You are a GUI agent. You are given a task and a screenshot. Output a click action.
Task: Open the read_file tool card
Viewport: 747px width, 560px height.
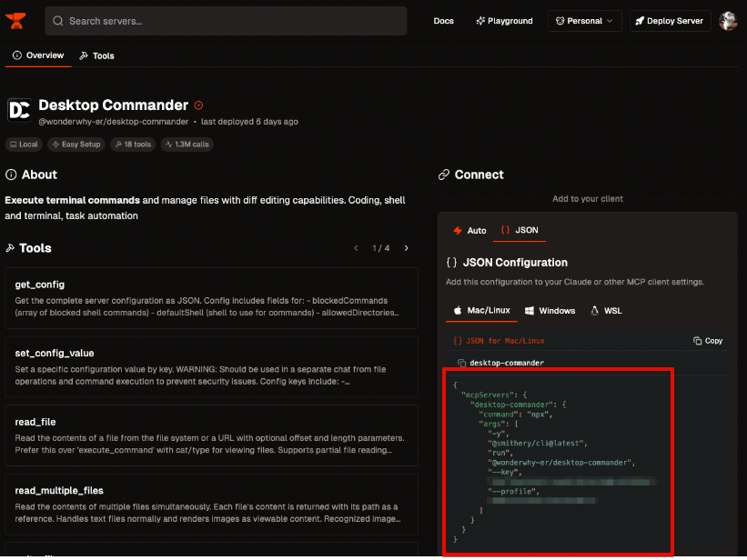point(211,435)
